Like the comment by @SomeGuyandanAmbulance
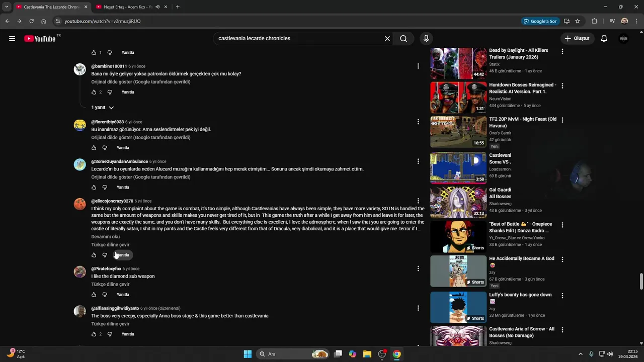Image resolution: width=644 pixels, height=362 pixels. 94,187
